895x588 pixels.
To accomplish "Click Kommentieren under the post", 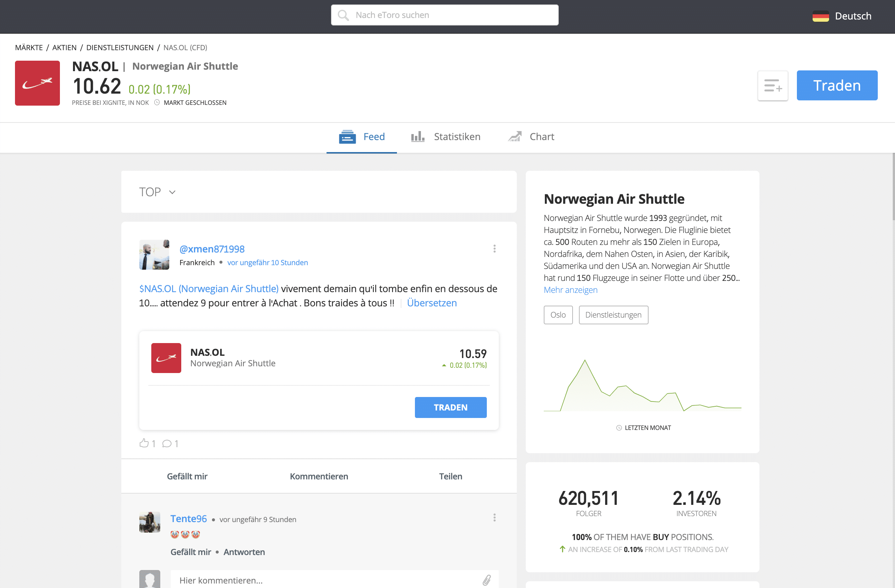I will pos(319,476).
